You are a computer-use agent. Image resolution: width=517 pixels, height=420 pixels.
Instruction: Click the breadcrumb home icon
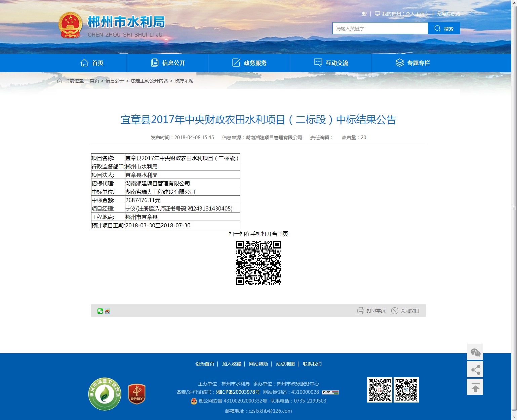59,81
